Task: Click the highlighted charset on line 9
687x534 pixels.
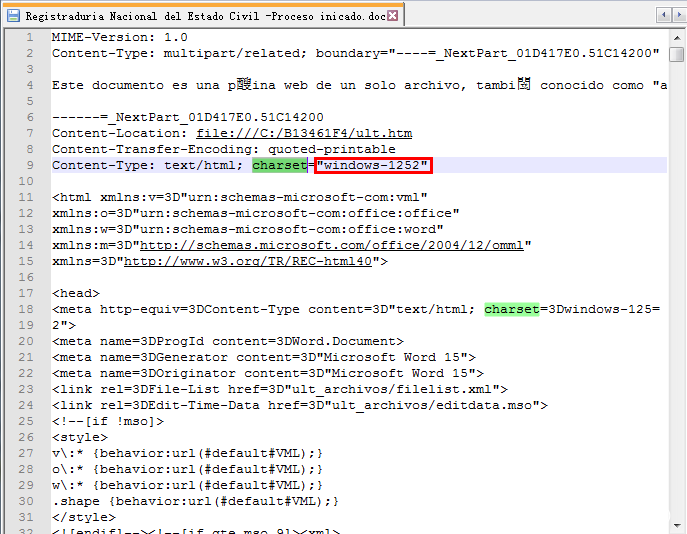Action: pyautogui.click(x=280, y=165)
